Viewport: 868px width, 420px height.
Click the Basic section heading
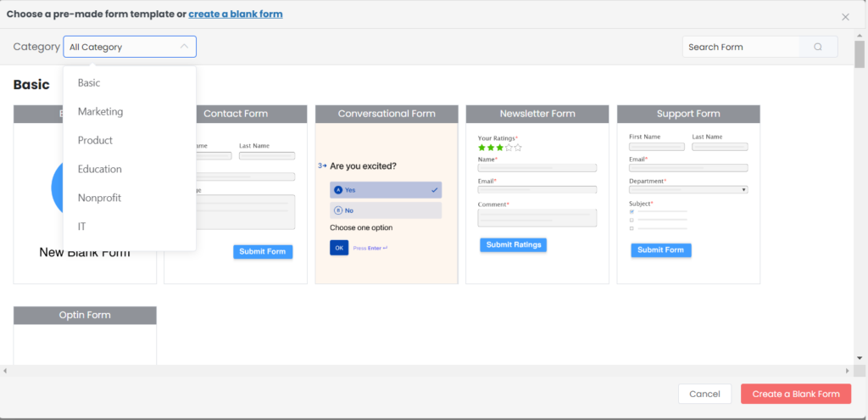31,85
